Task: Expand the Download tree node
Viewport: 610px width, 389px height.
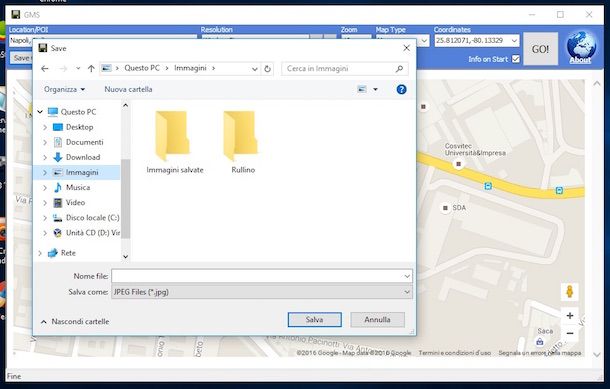Action: [45, 157]
